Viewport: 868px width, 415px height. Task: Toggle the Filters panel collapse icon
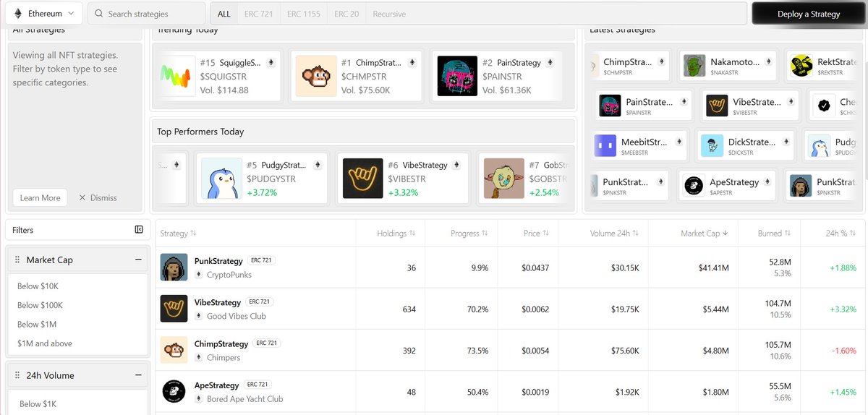(x=139, y=230)
